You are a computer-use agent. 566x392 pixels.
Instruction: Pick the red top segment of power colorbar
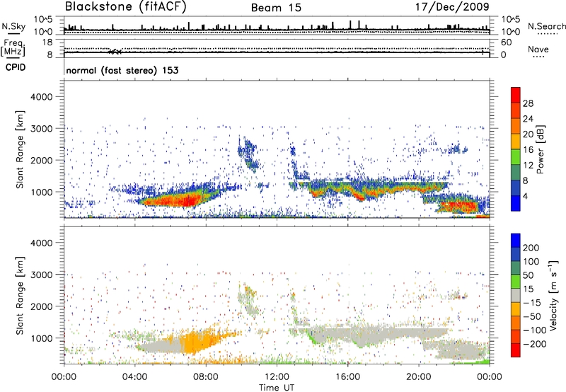point(516,95)
